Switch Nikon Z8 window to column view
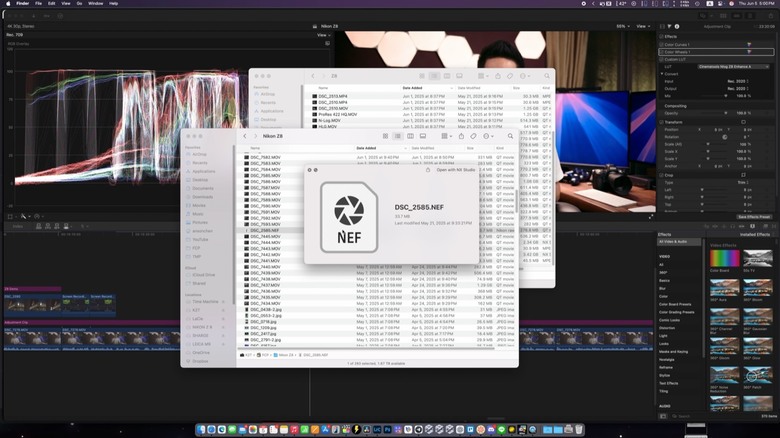This screenshot has width=780, height=438. [x=410, y=136]
